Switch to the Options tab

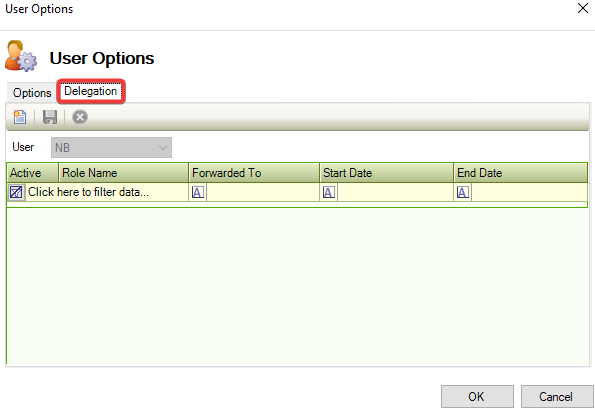tap(32, 93)
